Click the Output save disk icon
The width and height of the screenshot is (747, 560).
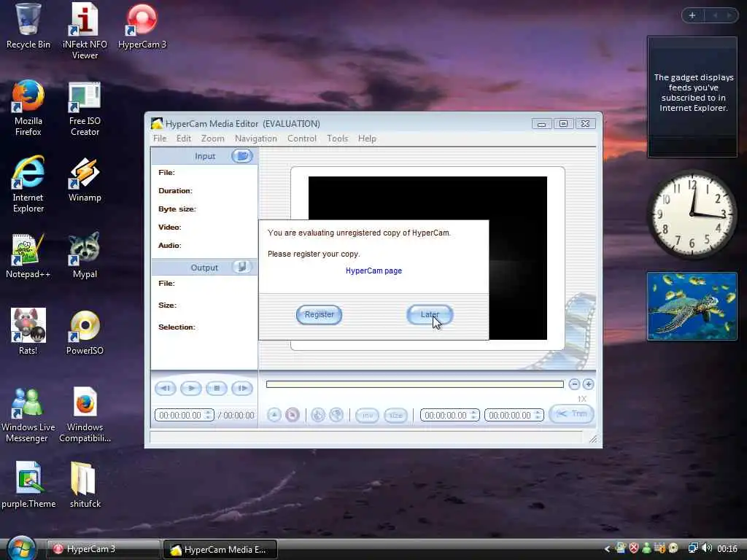pos(242,267)
